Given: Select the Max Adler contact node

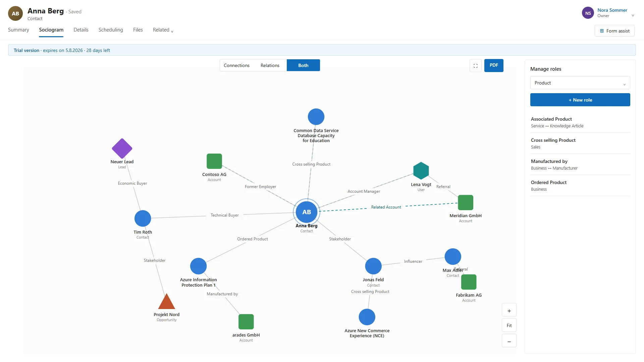Looking at the screenshot, I should [453, 256].
